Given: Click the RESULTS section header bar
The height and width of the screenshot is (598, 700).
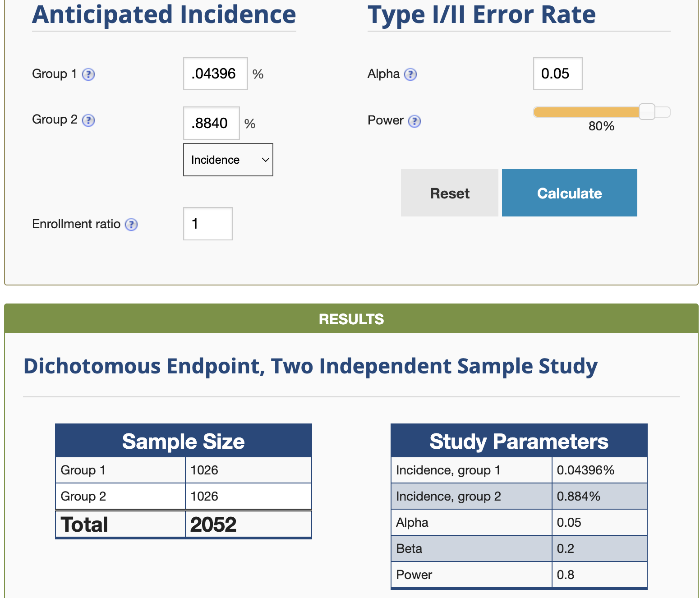Looking at the screenshot, I should [351, 319].
